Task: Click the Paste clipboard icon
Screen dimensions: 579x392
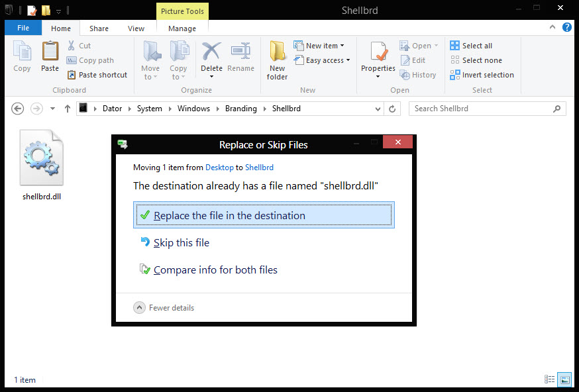Action: coord(50,51)
